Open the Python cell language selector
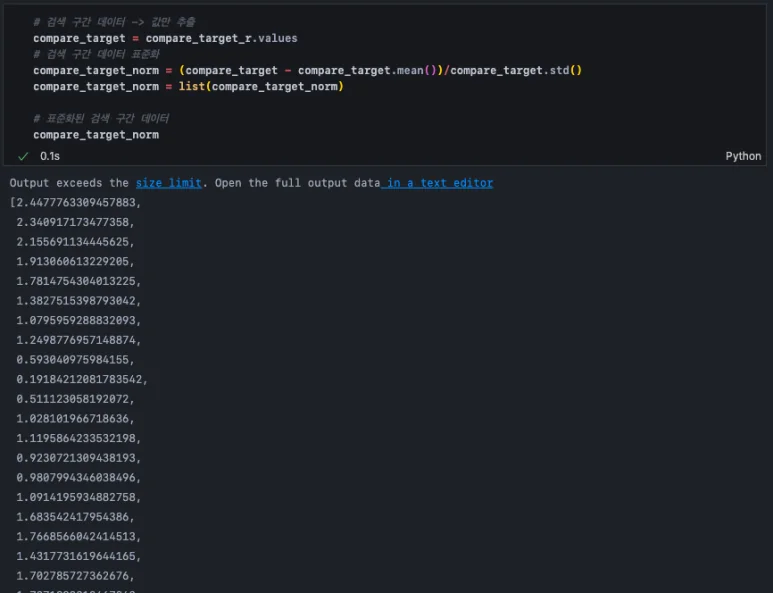 coord(743,156)
